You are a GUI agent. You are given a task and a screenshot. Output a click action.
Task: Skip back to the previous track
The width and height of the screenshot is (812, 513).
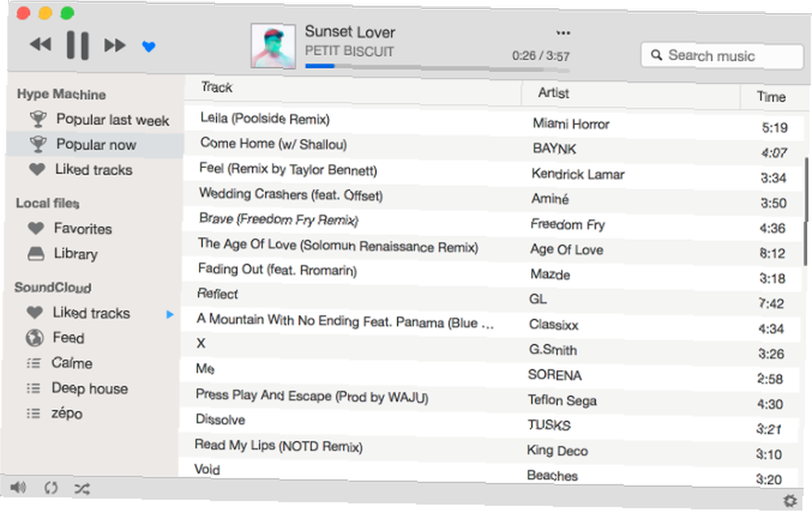point(41,45)
